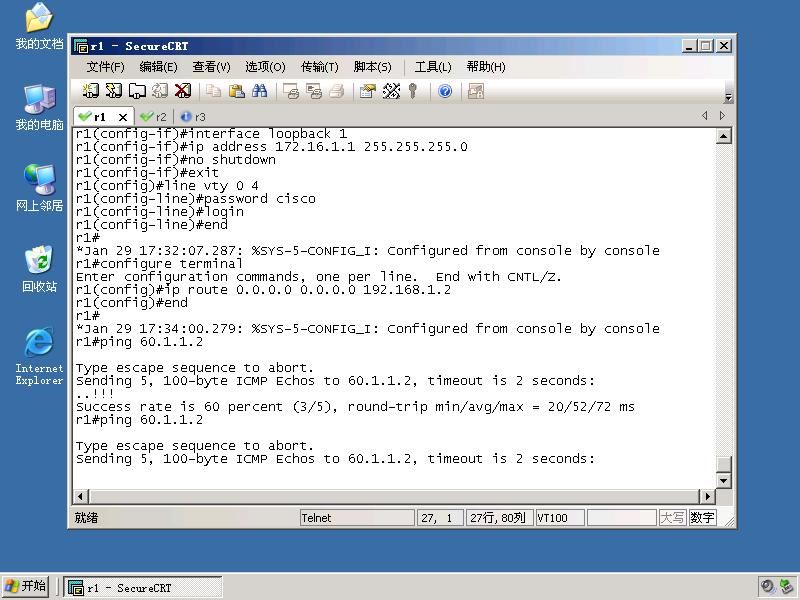Click terminal vertical scrollbar down arrow
The width and height of the screenshot is (800, 600).
point(723,481)
